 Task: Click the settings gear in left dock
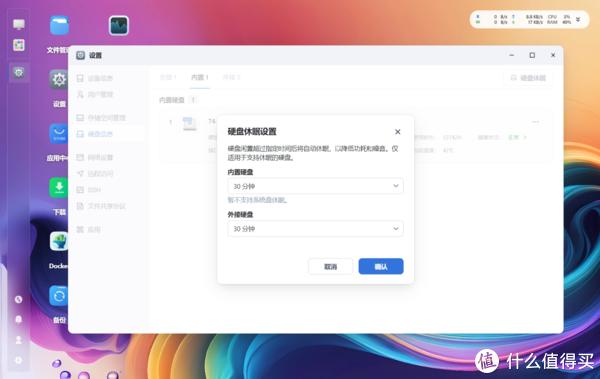pos(18,72)
